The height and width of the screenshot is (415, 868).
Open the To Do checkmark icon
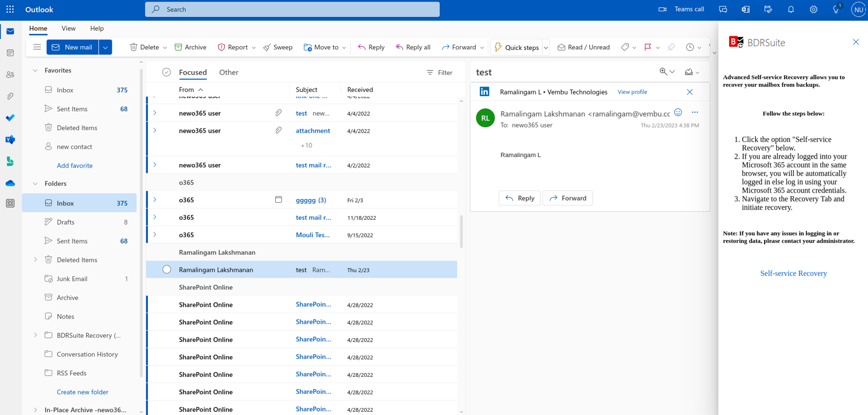(x=10, y=118)
